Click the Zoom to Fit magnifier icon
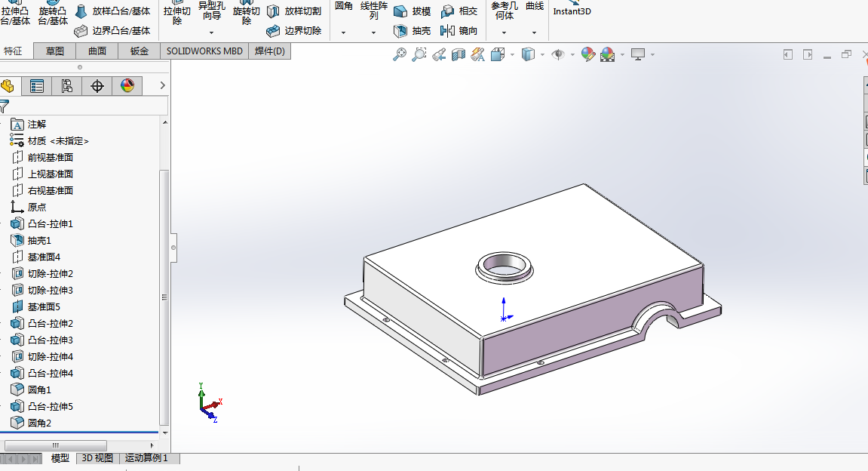The image size is (868, 471). point(399,54)
